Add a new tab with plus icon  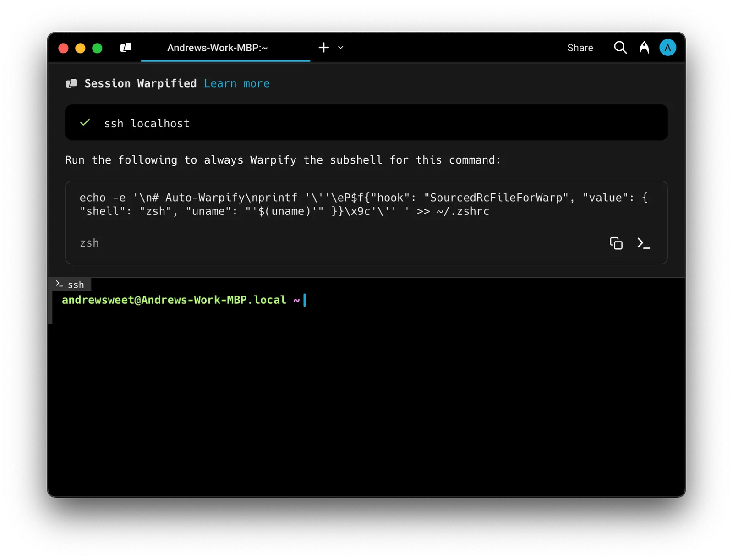[x=324, y=47]
